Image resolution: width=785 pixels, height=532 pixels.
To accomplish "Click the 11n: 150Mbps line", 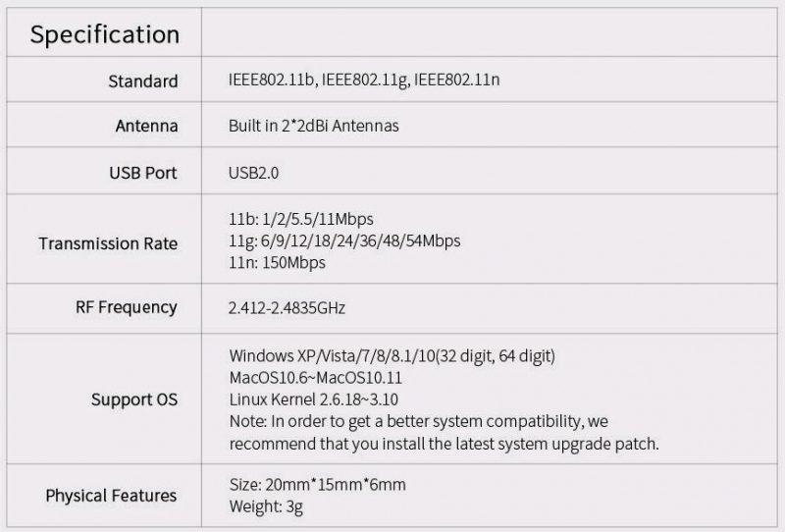I will coord(277,262).
